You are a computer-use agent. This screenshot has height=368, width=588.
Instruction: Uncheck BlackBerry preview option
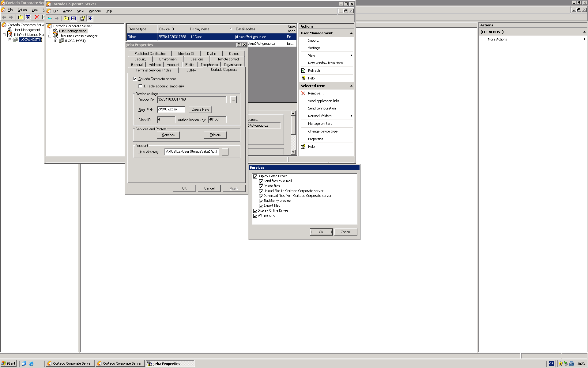click(x=261, y=201)
